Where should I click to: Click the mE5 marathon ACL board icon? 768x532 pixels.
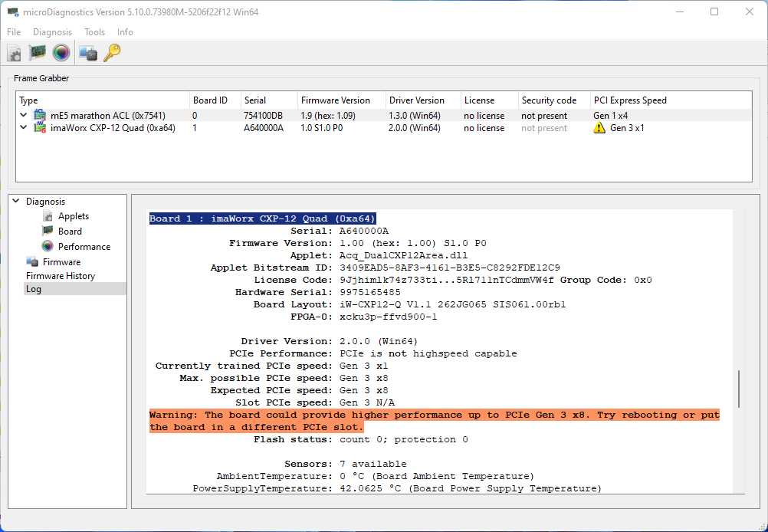(39, 116)
